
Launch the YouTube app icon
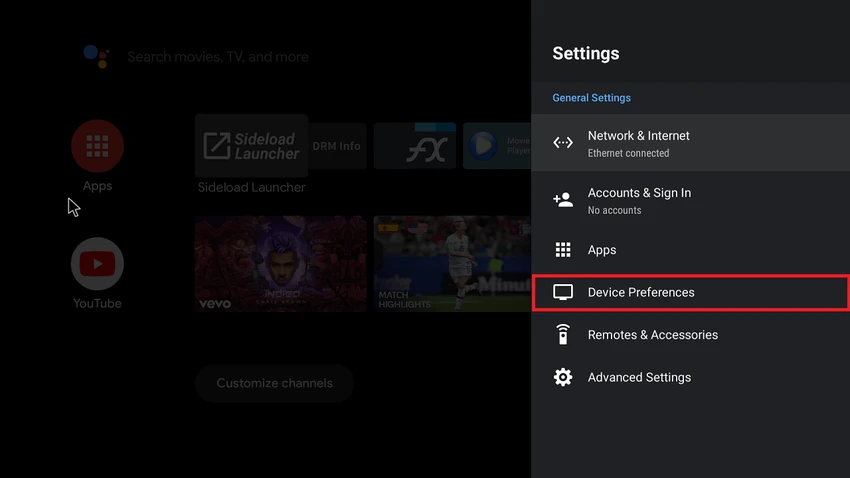98,263
